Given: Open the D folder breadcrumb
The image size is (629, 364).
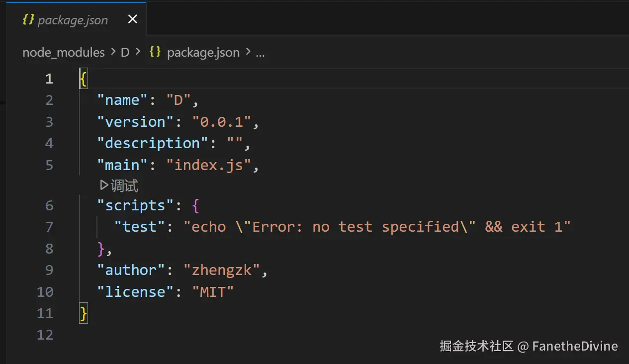Looking at the screenshot, I should pos(125,53).
